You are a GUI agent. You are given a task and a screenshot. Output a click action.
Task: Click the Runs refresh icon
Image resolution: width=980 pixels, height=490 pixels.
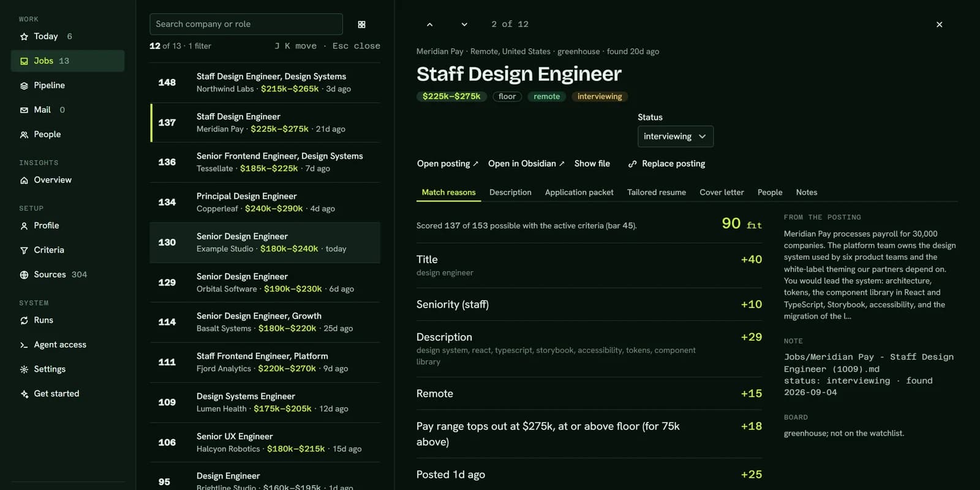pyautogui.click(x=24, y=320)
